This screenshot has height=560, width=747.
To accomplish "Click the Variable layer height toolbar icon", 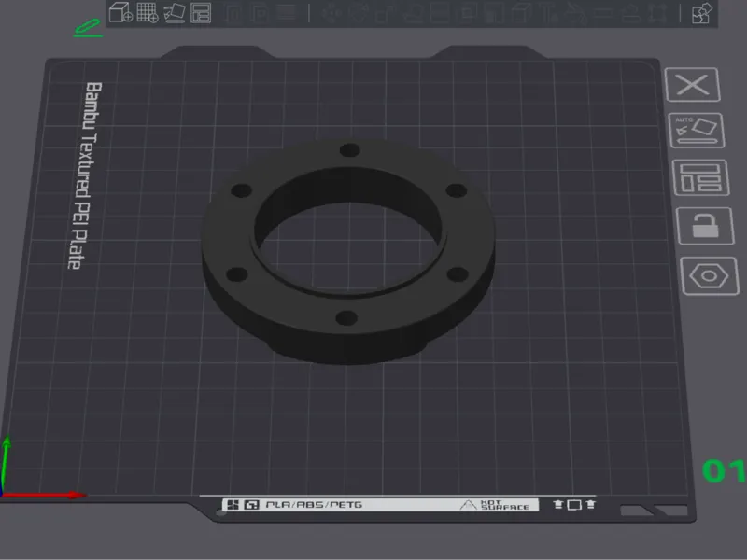I will pyautogui.click(x=286, y=13).
